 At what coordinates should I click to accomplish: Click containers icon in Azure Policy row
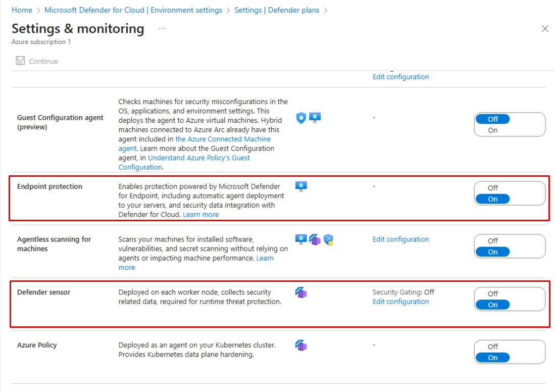[x=301, y=345]
